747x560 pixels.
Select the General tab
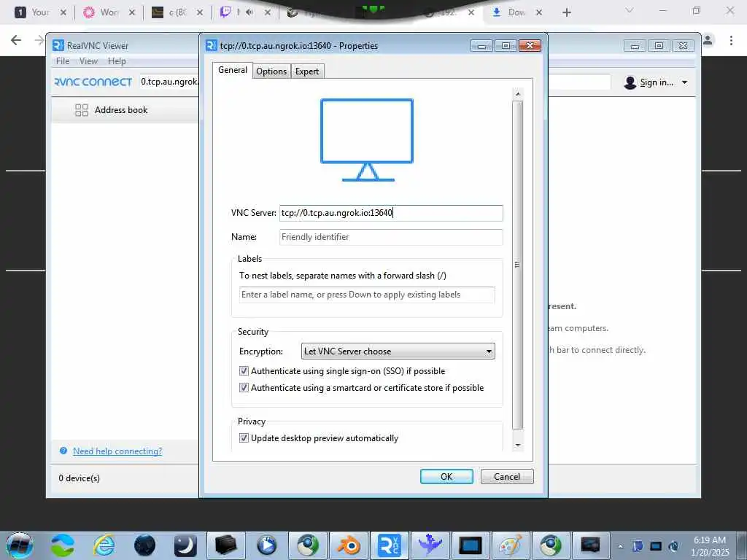point(233,70)
